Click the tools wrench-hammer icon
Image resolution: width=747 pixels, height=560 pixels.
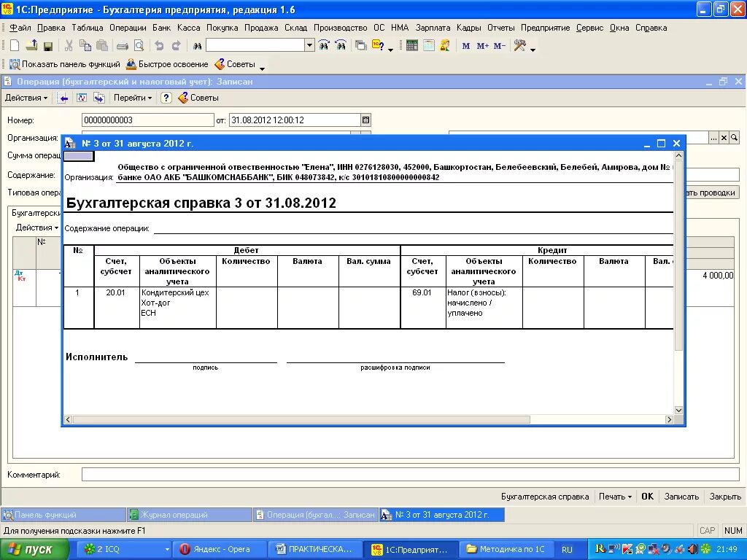[519, 46]
